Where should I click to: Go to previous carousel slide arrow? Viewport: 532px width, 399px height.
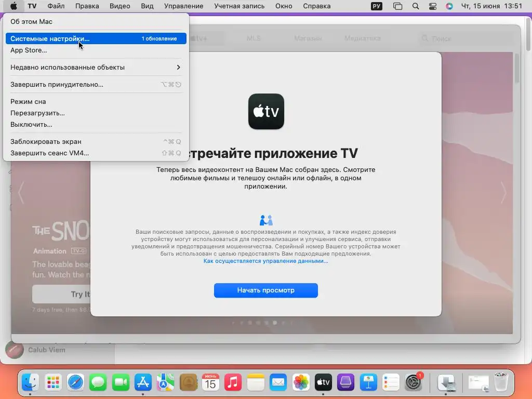(x=21, y=193)
